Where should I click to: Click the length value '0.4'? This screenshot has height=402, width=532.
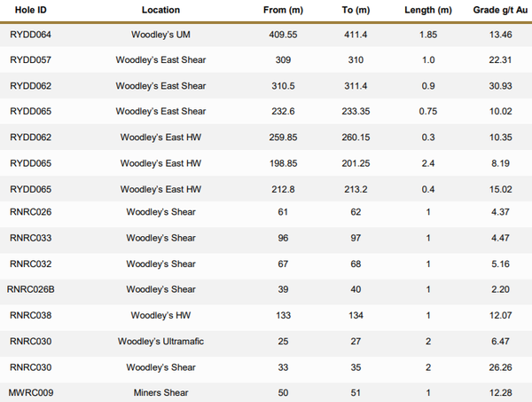tap(428, 189)
